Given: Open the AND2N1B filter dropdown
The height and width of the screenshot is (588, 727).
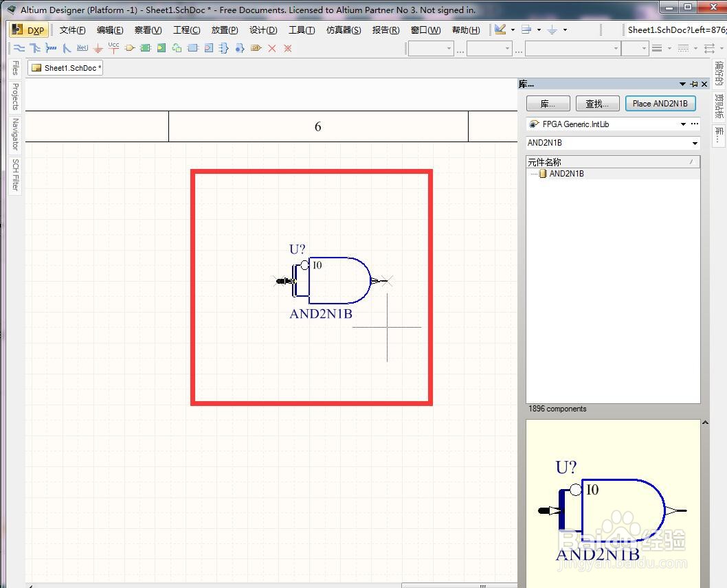Looking at the screenshot, I should click(695, 143).
